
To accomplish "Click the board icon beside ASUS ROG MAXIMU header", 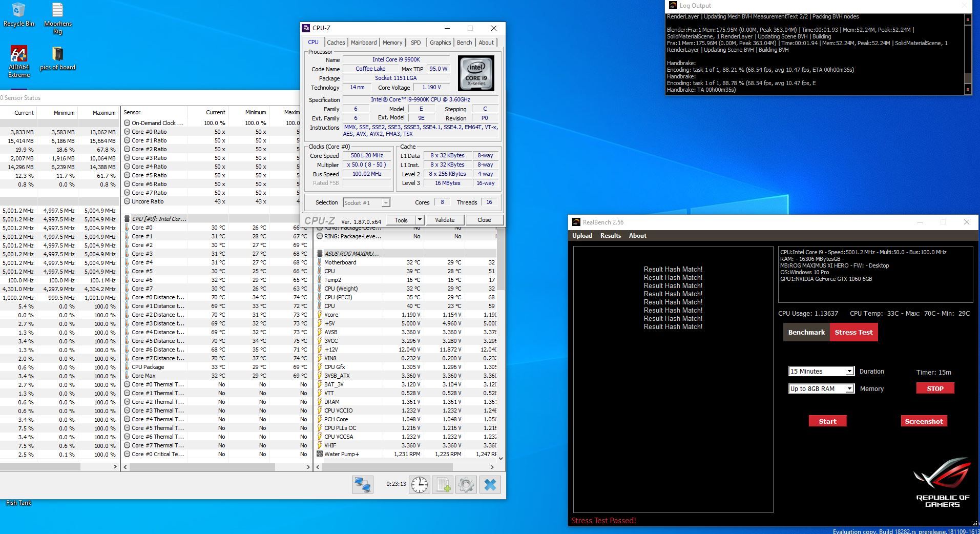I will [320, 254].
